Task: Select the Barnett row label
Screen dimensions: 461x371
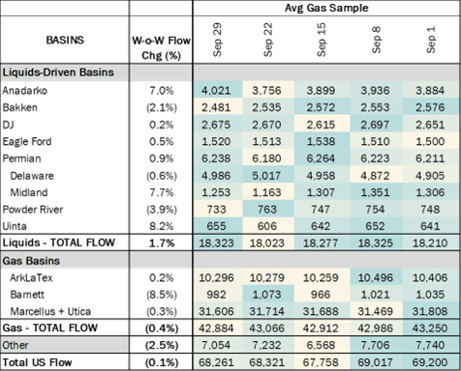Action: (x=27, y=295)
